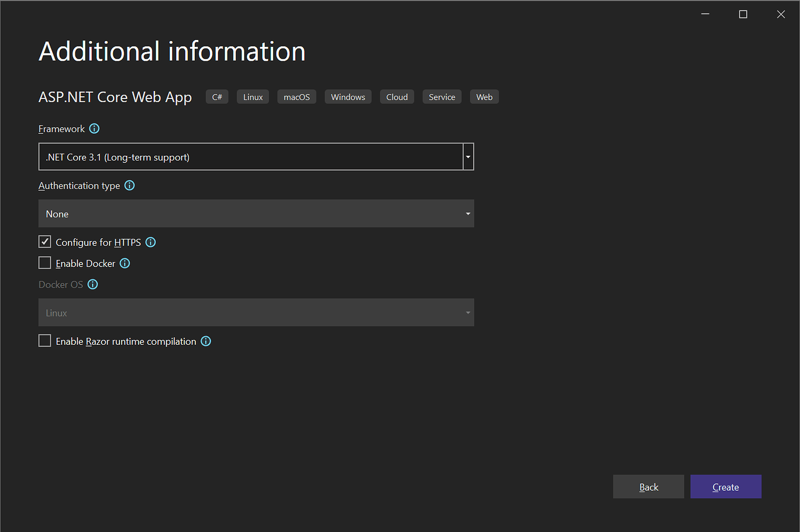Minimize the dialog window
This screenshot has width=800, height=532.
point(705,14)
